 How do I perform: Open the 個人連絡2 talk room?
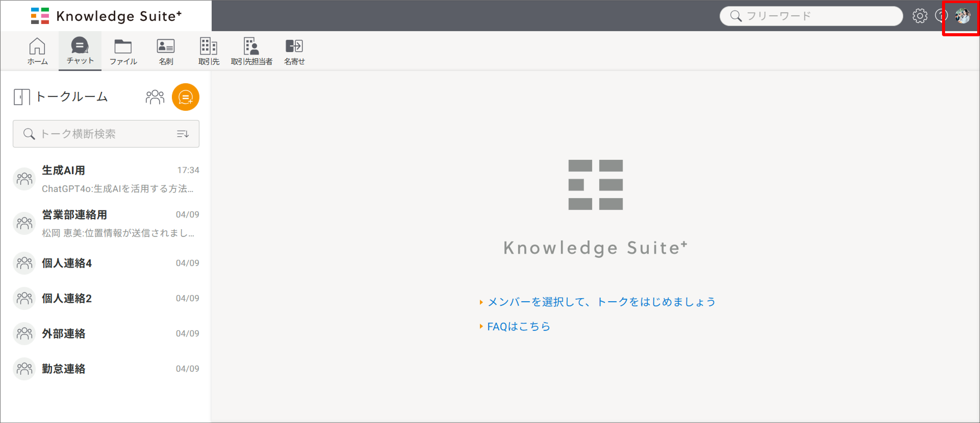(106, 298)
